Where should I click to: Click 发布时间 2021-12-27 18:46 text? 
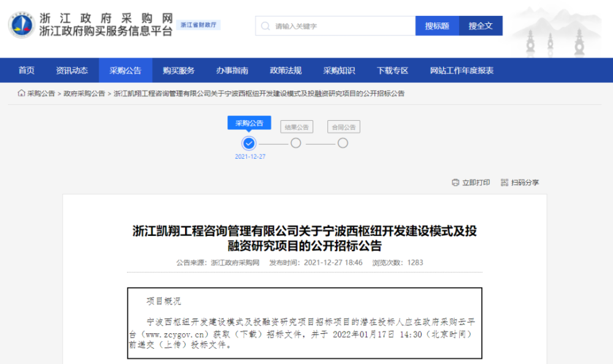click(x=316, y=263)
